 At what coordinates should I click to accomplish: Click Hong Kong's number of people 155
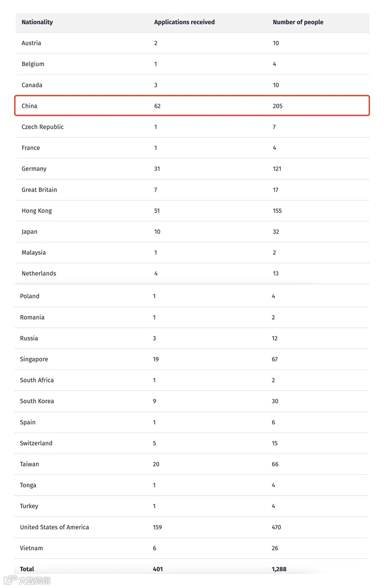coord(277,211)
